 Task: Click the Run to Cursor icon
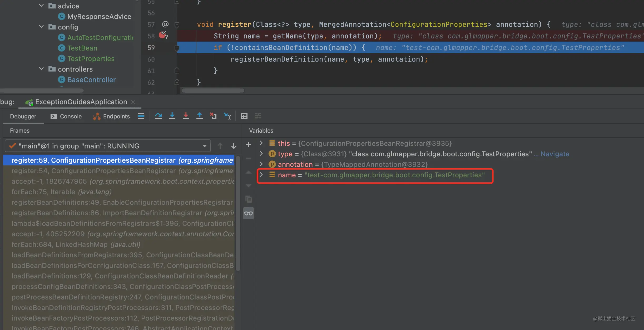[227, 116]
